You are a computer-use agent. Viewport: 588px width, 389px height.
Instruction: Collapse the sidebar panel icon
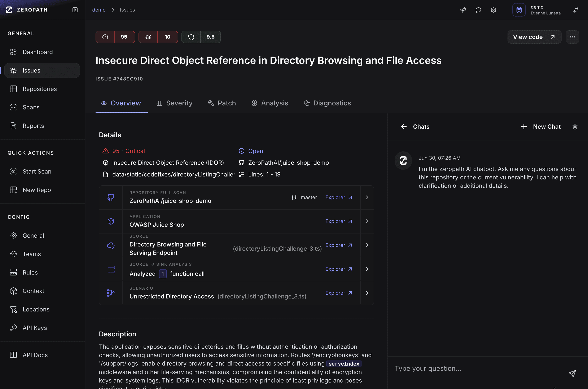coord(75,10)
